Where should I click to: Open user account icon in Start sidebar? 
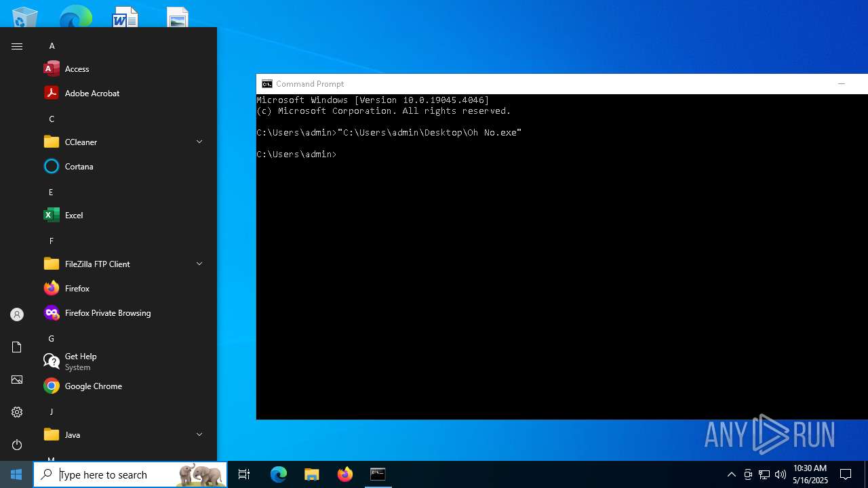pyautogui.click(x=17, y=314)
